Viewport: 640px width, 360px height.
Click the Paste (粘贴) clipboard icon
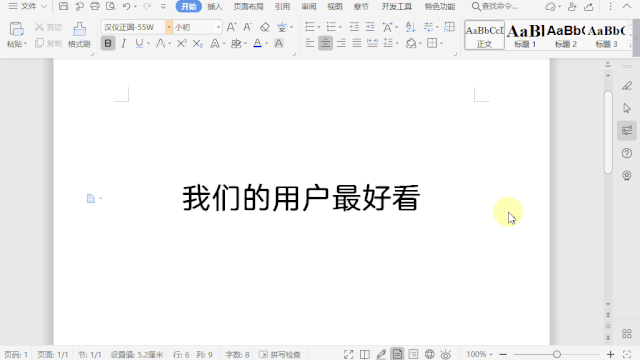16,29
